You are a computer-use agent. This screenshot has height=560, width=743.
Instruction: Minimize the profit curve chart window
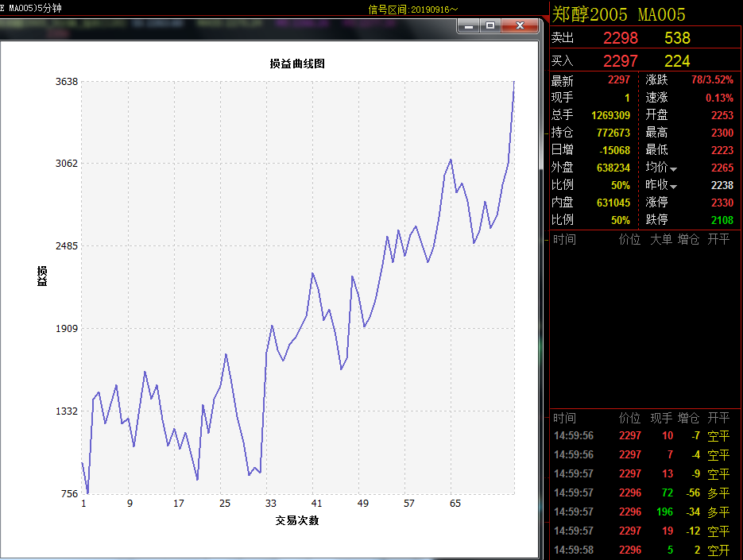tap(469, 26)
